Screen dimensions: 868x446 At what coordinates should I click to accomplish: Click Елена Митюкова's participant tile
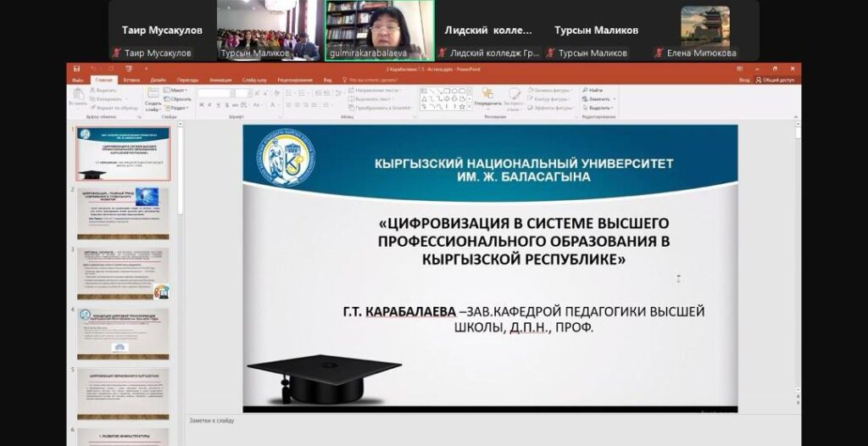(x=705, y=31)
